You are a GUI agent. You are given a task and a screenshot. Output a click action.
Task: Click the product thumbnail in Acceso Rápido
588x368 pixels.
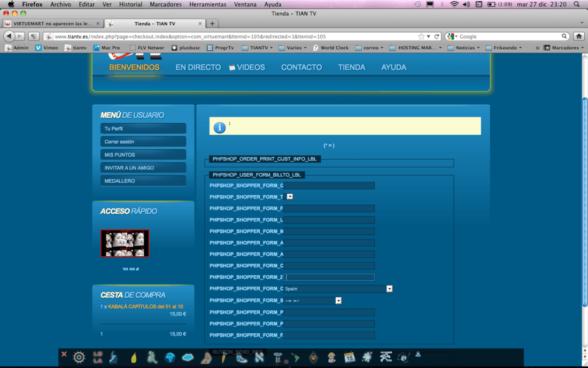pyautogui.click(x=125, y=243)
